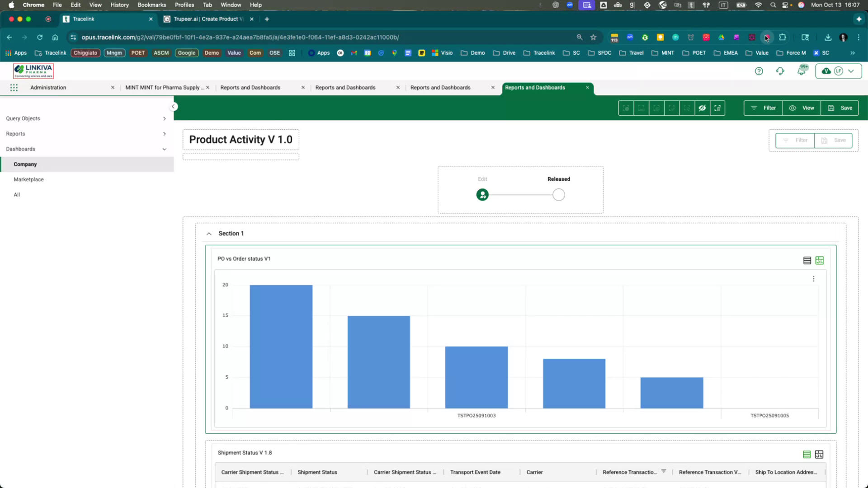Click the Save button in green toolbar
868x488 pixels.
coord(840,108)
